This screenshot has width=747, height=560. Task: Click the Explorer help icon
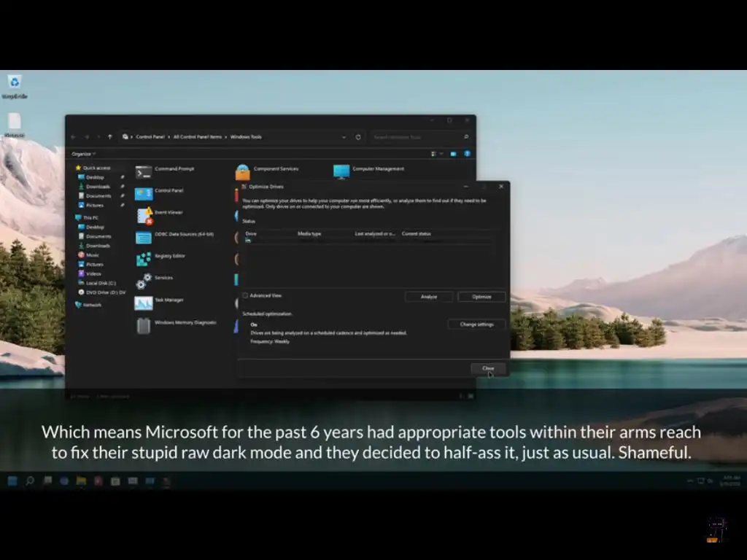tap(468, 154)
